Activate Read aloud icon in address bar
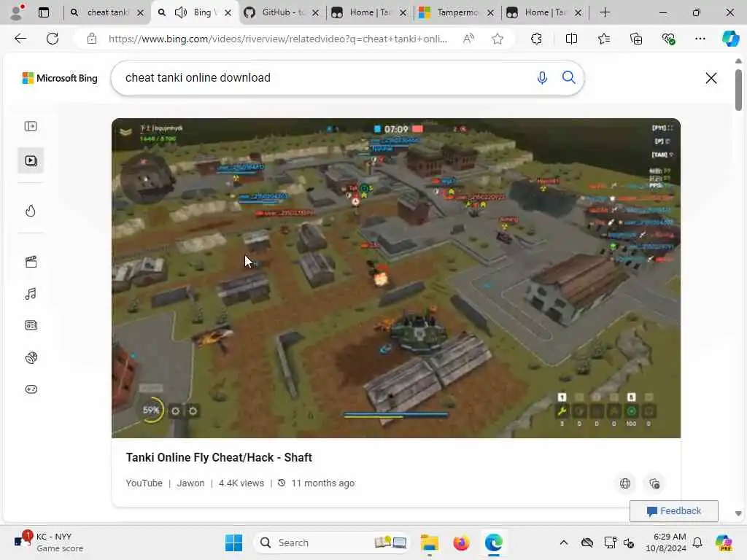Image resolution: width=747 pixels, height=560 pixels. tap(468, 39)
